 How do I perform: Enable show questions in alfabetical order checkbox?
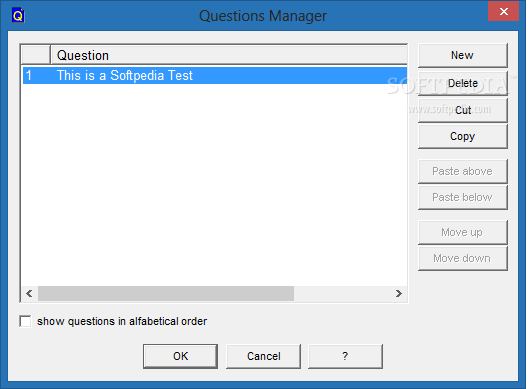click(x=25, y=321)
